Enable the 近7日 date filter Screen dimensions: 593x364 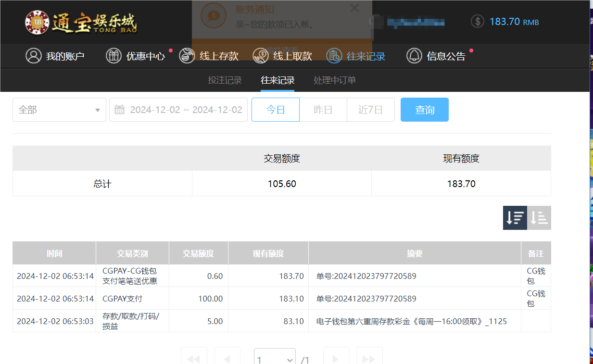click(371, 109)
